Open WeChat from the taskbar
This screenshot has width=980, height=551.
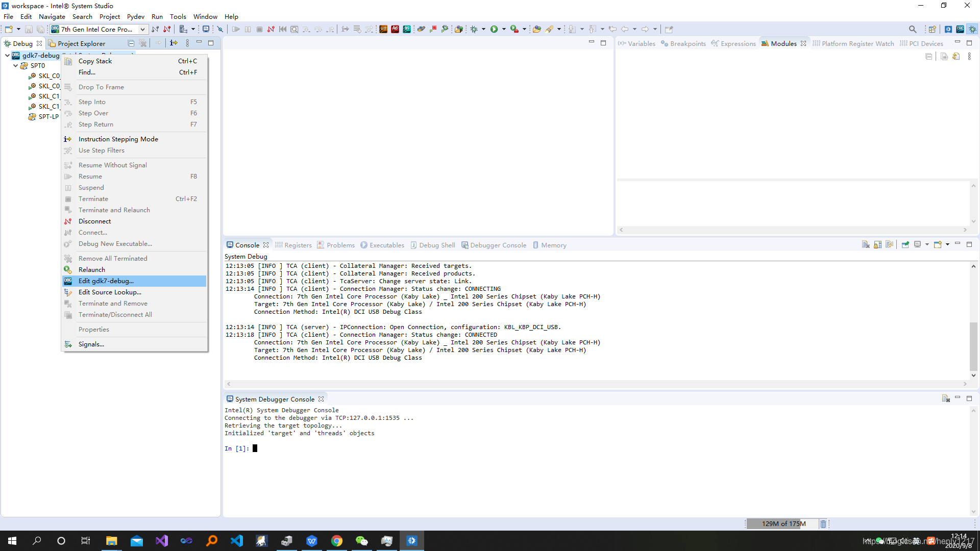[x=362, y=541]
